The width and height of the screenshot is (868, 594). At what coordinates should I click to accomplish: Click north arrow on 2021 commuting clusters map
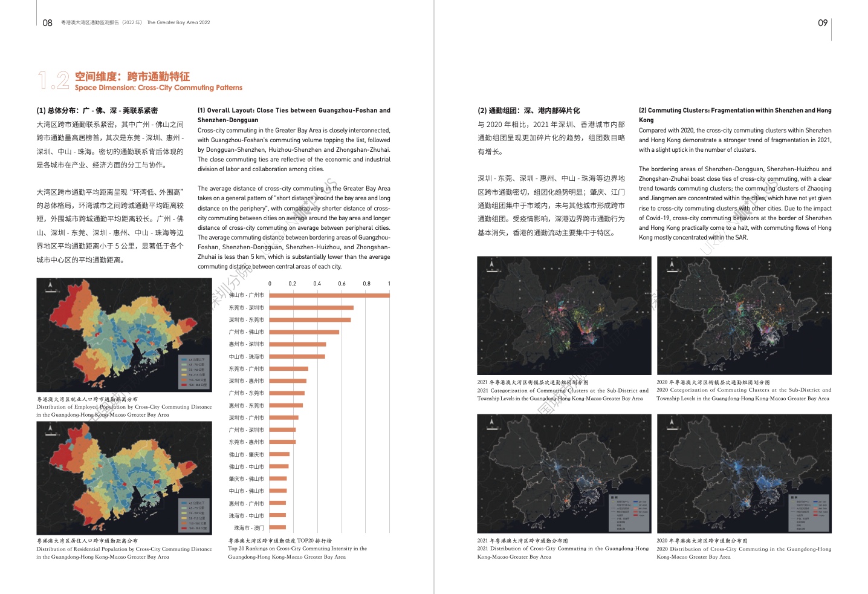493,266
